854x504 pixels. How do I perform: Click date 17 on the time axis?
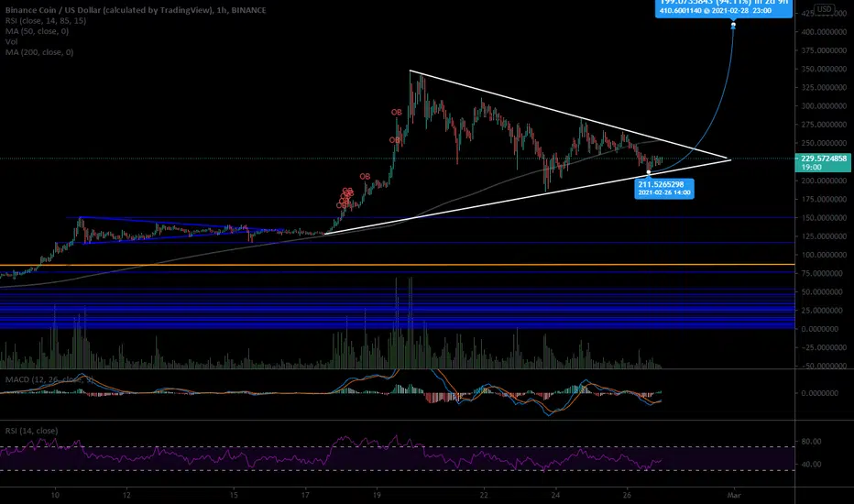pos(305,495)
